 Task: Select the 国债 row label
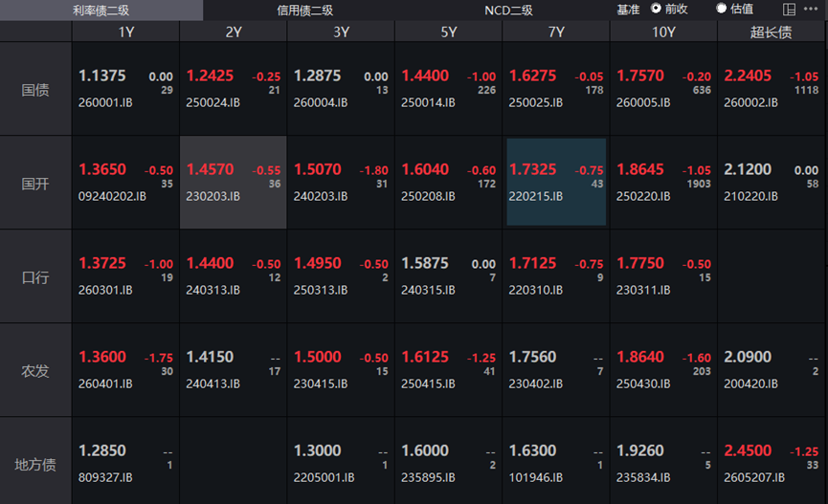(x=35, y=90)
